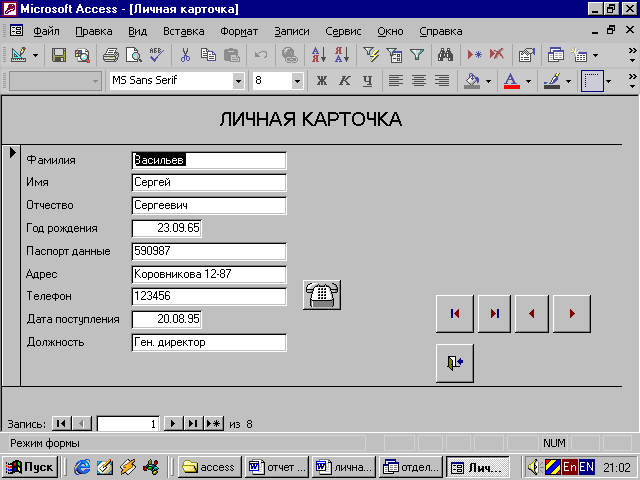
Task: Click the fill color paint bucket
Action: pyautogui.click(x=473, y=81)
